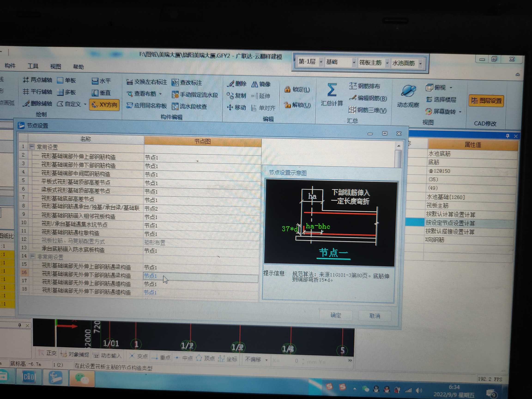This screenshot has width=532, height=399.
Task: Click 交换左右标注 tool
Action: [x=147, y=82]
